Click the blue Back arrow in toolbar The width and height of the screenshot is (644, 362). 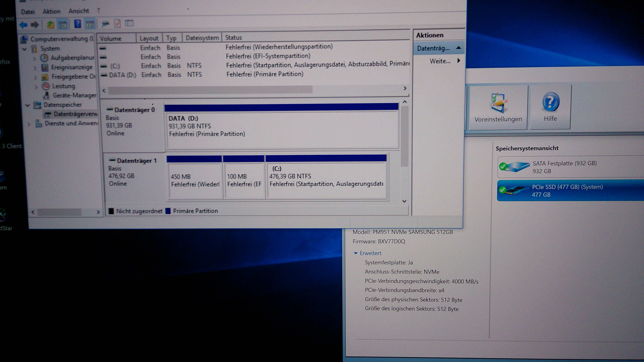pos(23,25)
